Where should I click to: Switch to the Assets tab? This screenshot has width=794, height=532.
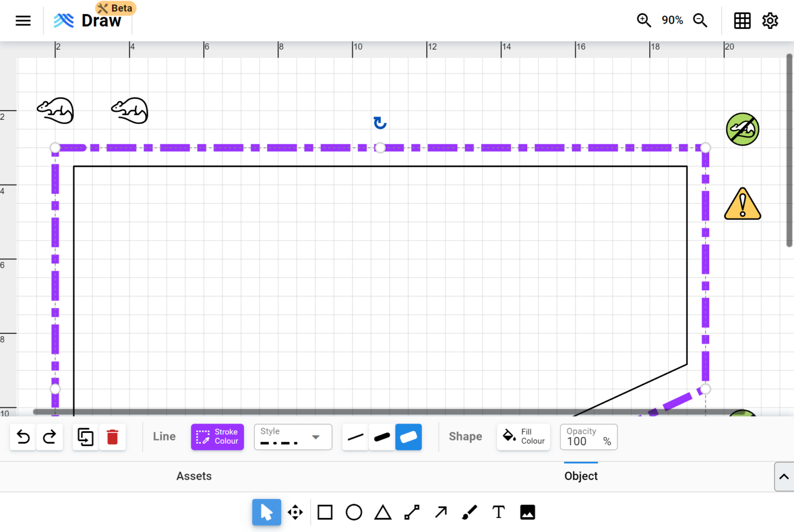[x=194, y=476]
